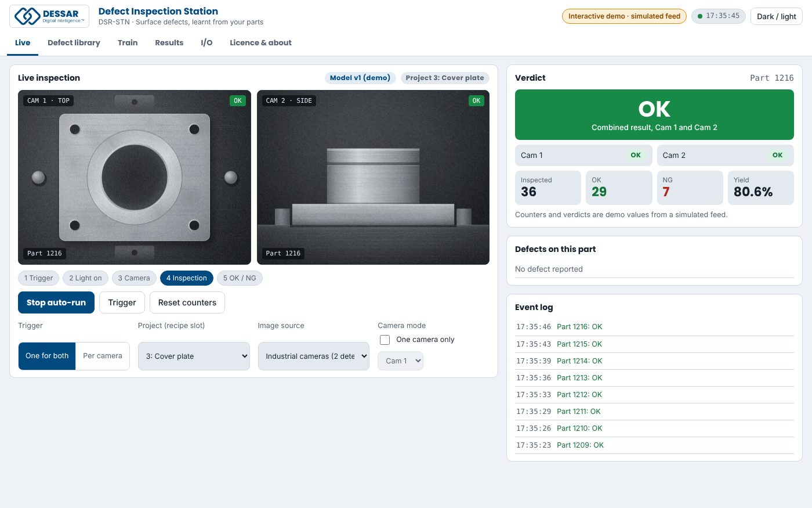Image resolution: width=812 pixels, height=508 pixels.
Task: Click the Inspected 36 counter
Action: (x=548, y=188)
